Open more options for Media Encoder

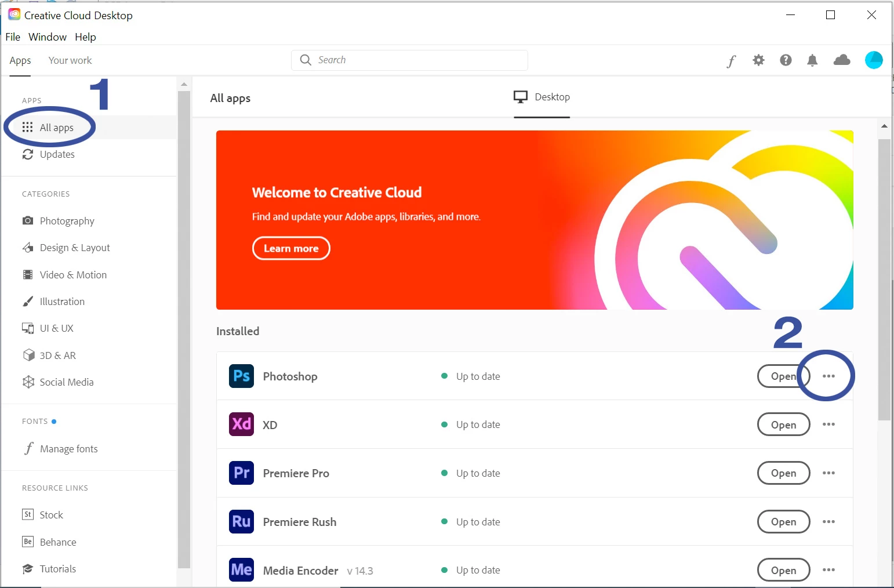pos(828,570)
